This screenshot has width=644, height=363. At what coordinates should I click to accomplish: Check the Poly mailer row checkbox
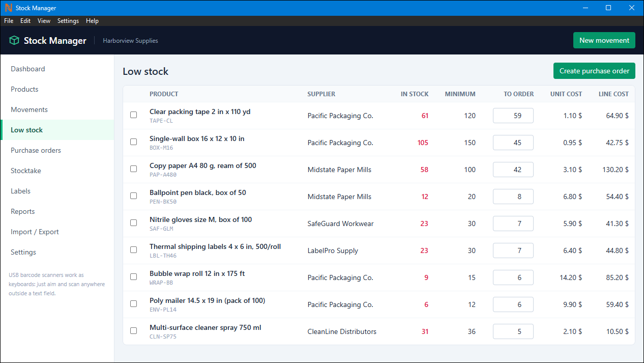click(x=134, y=304)
